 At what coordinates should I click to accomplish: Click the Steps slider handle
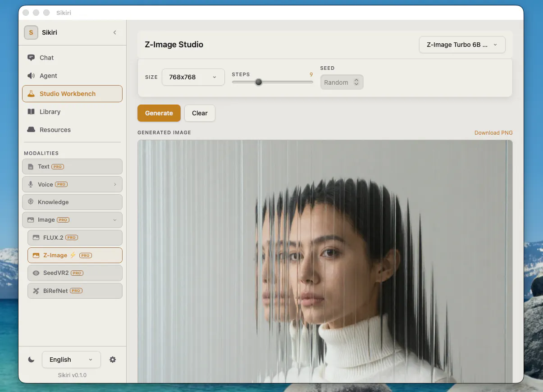tap(259, 82)
